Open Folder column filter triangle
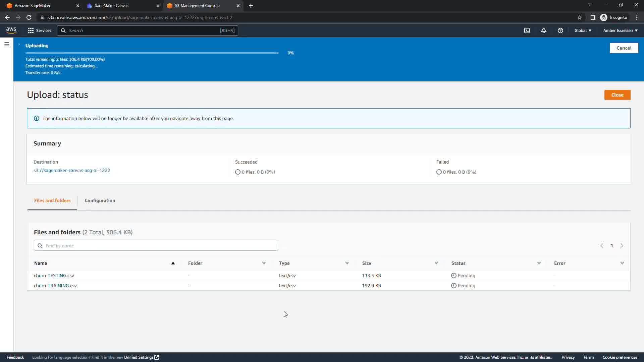The image size is (644, 362). pos(264,263)
